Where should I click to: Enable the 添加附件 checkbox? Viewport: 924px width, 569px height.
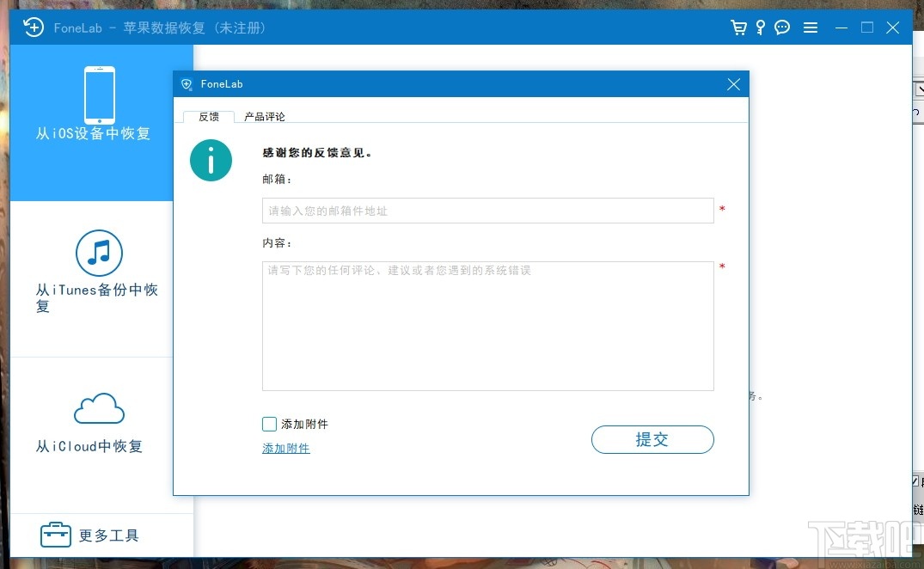pos(269,424)
